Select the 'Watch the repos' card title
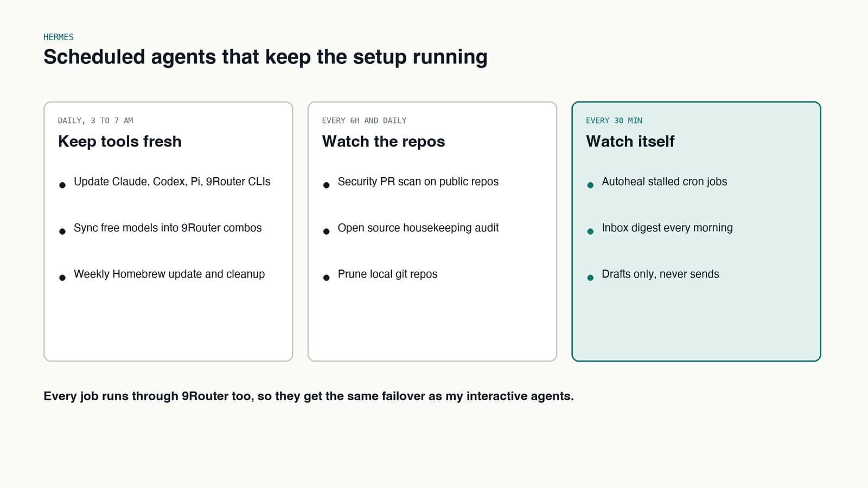This screenshot has width=868, height=488. coord(384,142)
